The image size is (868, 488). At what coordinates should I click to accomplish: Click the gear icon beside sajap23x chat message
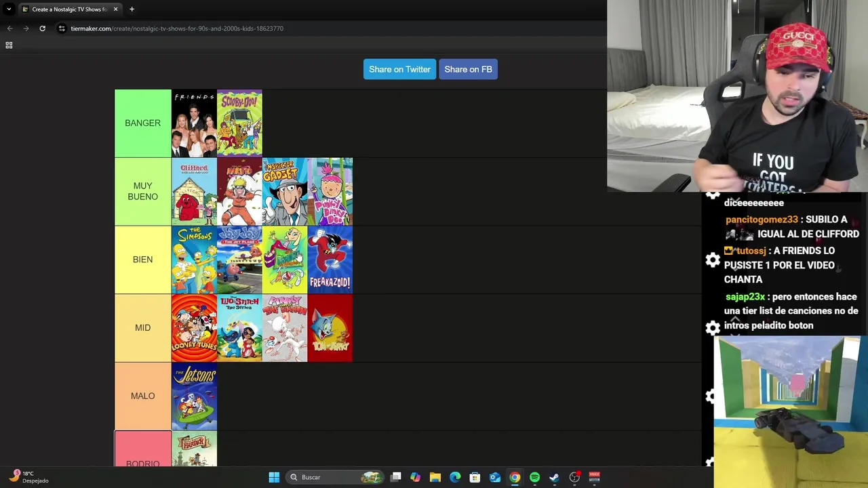click(x=713, y=328)
